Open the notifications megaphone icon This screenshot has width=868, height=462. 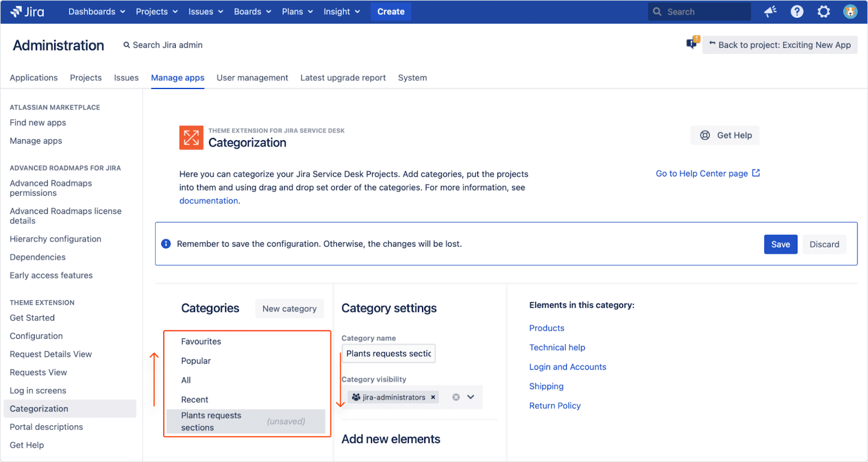pyautogui.click(x=770, y=11)
